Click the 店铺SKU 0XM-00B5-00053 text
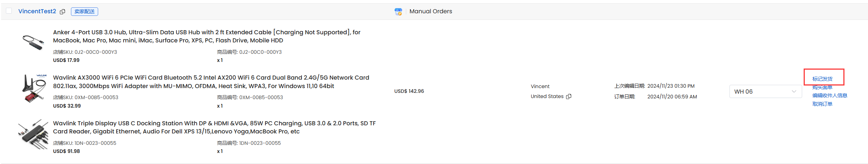The image size is (868, 164). click(x=86, y=97)
